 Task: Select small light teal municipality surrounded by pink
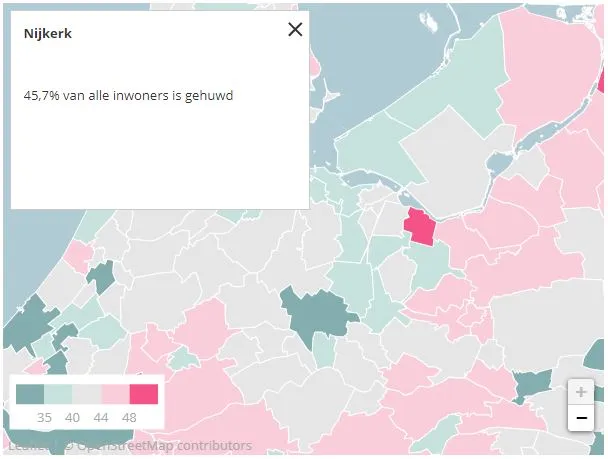[183, 358]
